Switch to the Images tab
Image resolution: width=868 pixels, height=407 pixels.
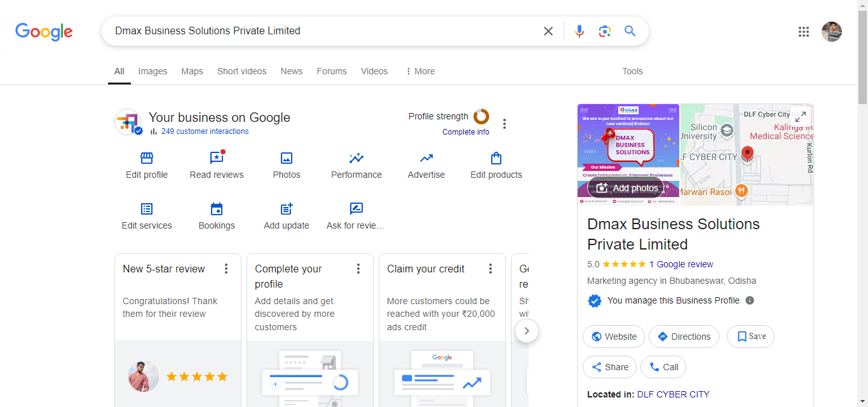pos(153,71)
